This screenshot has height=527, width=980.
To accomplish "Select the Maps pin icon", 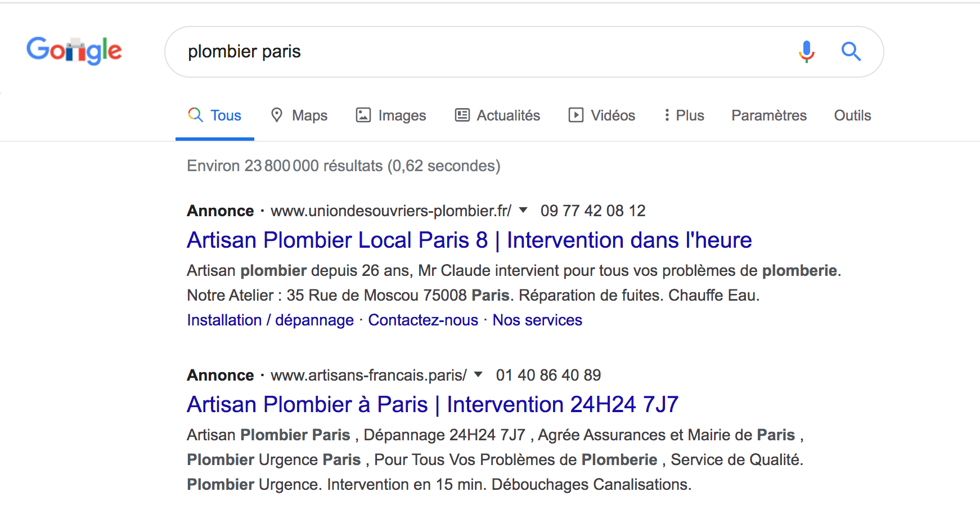I will 277,115.
